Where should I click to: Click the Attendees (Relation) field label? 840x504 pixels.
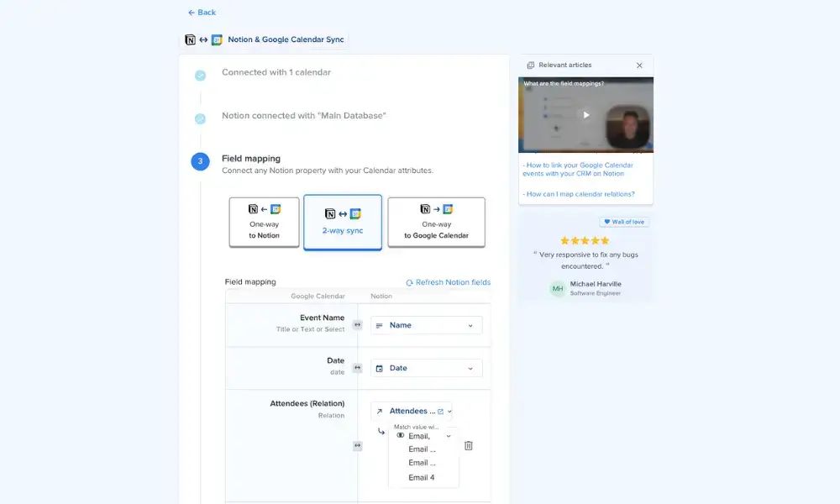(x=307, y=403)
